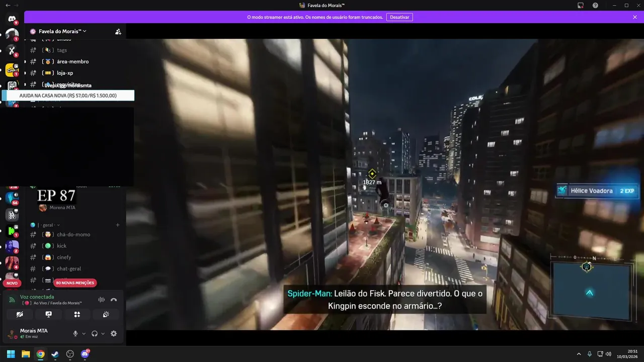This screenshot has height=362, width=644.
Task: Create a channel in geral category
Action: pos(118,225)
